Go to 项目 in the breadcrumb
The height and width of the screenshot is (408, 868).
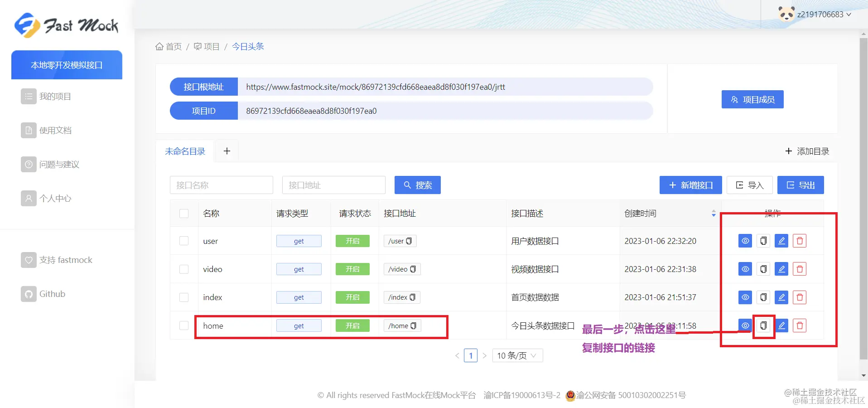[207, 47]
